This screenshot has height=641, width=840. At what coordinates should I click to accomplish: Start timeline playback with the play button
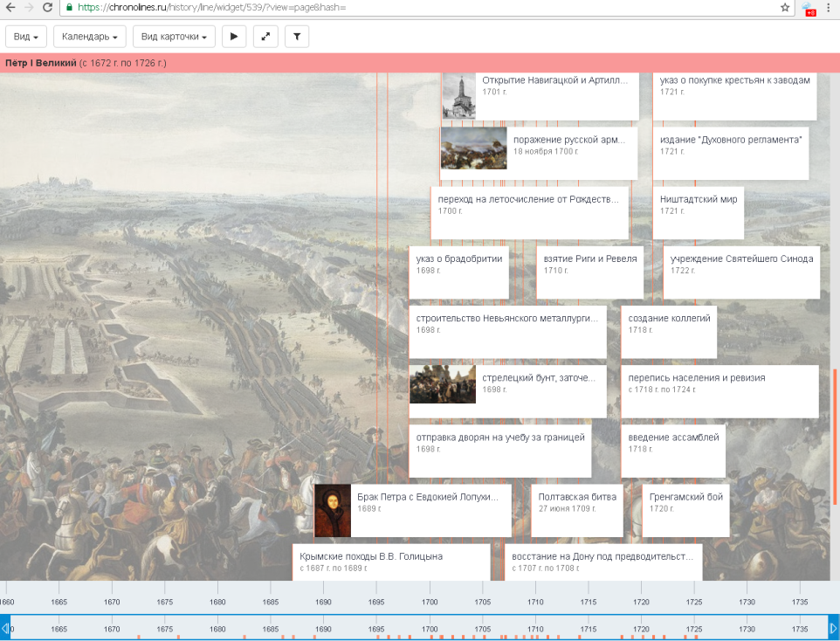click(x=234, y=37)
